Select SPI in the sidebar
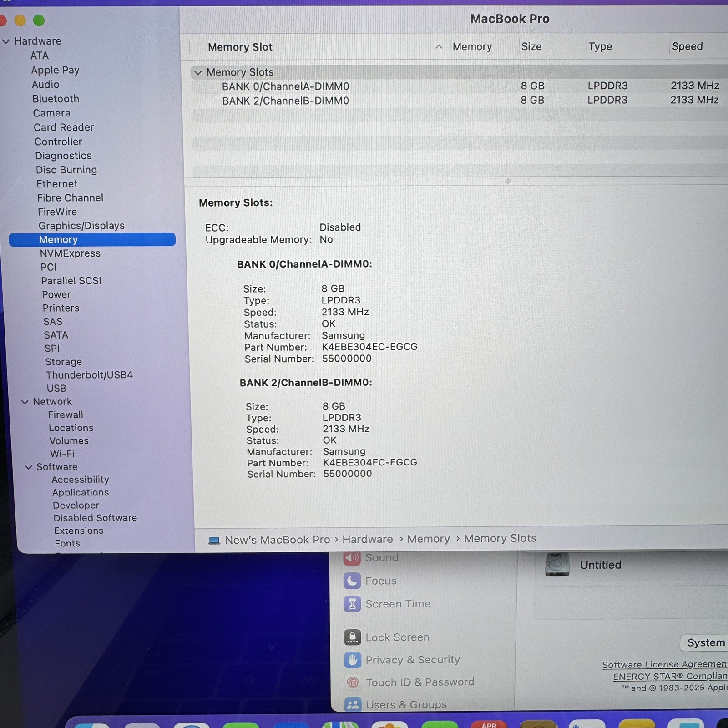This screenshot has width=728, height=728. point(52,349)
